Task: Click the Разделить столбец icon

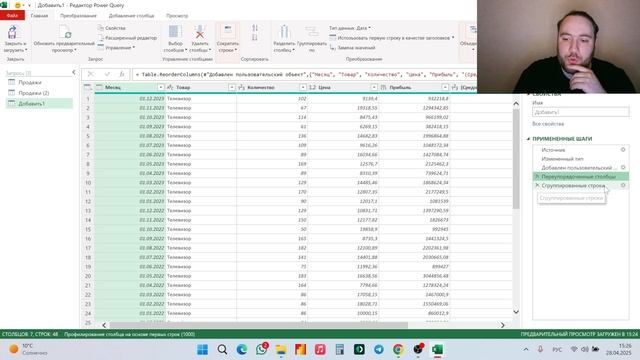Action: (x=284, y=32)
